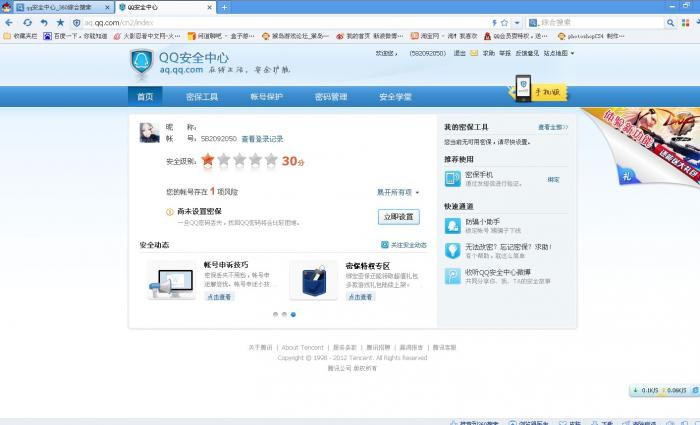700x425 pixels.
Task: Open the 安全学堂 navigation tab
Action: click(395, 96)
